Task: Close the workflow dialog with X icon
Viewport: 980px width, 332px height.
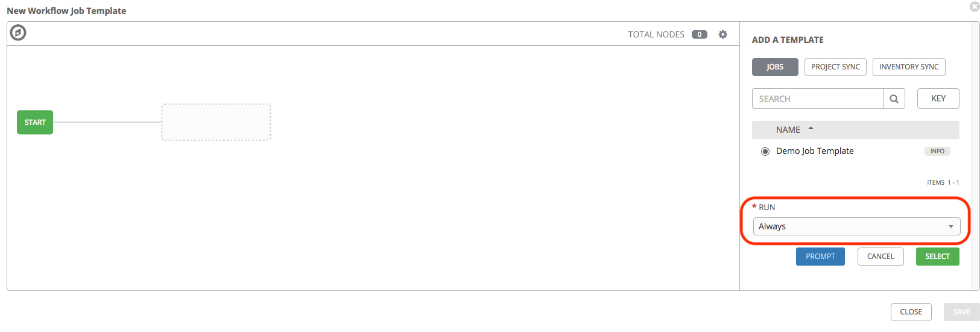Action: 974,7
